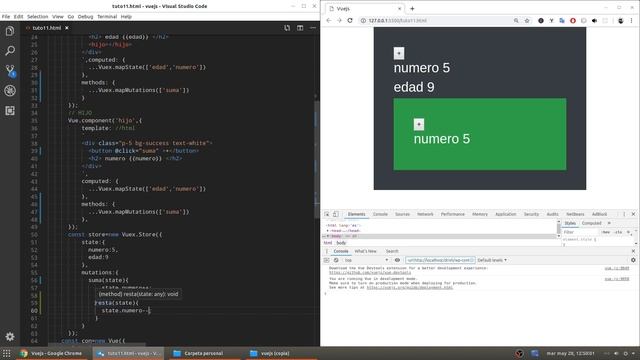640x360 pixels.
Task: Close the DevTools panel
Action: 633,214
